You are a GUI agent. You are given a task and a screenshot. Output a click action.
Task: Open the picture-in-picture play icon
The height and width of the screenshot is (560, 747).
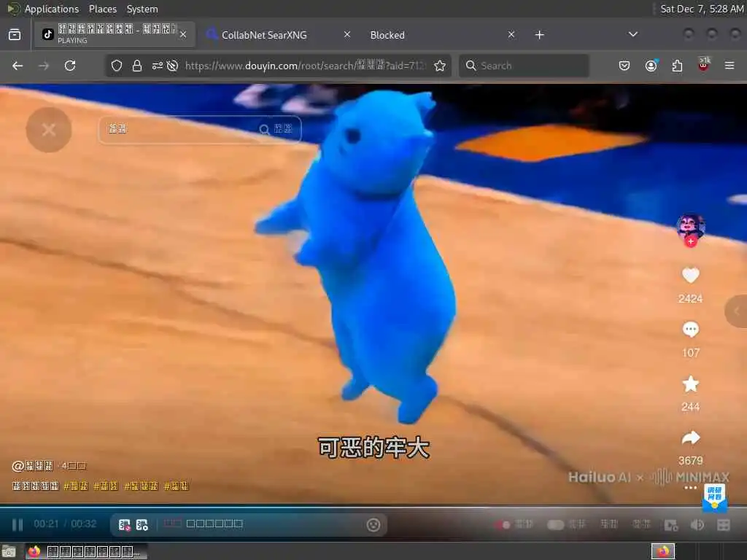click(x=671, y=525)
